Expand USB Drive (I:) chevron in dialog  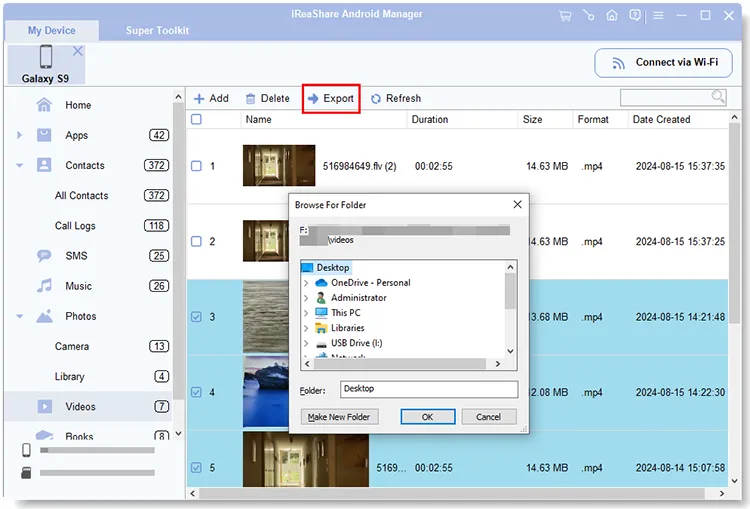(306, 343)
